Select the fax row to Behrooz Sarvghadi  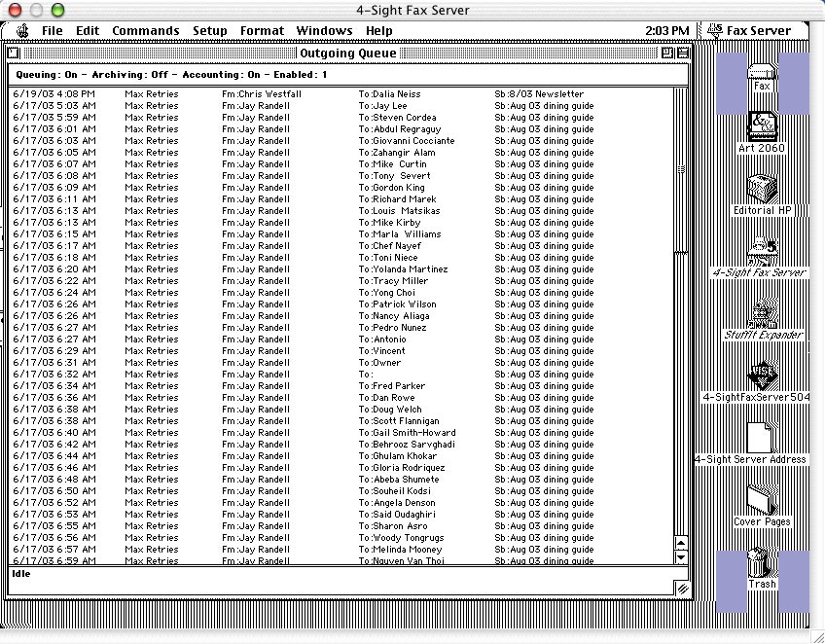[x=341, y=444]
